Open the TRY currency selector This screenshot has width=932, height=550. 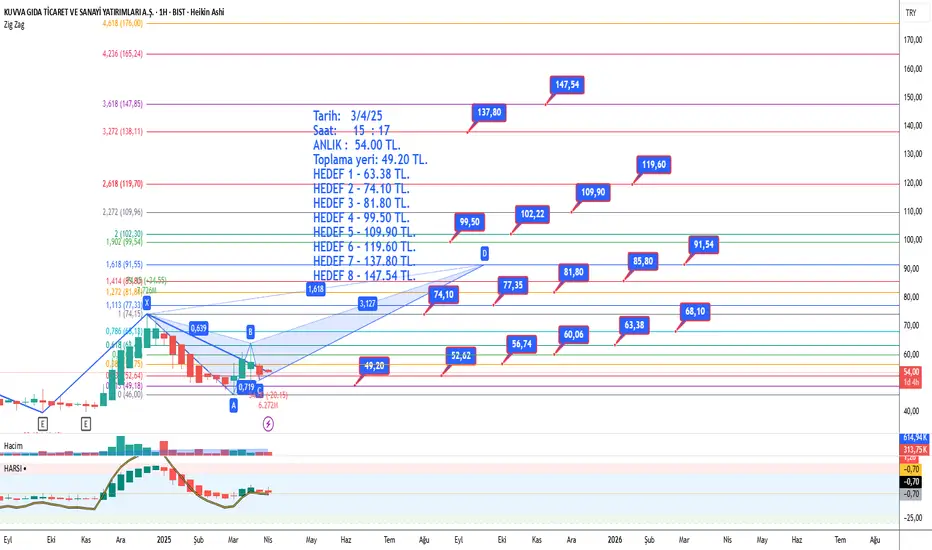pos(911,12)
